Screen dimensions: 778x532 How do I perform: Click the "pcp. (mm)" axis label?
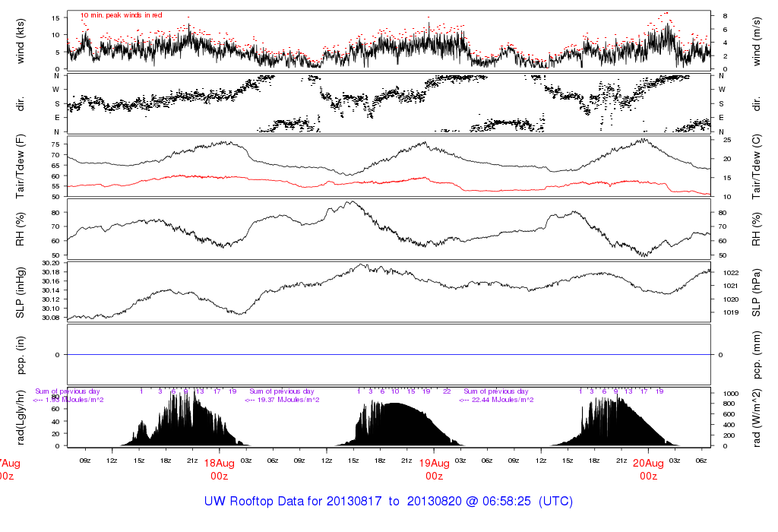pyautogui.click(x=757, y=355)
